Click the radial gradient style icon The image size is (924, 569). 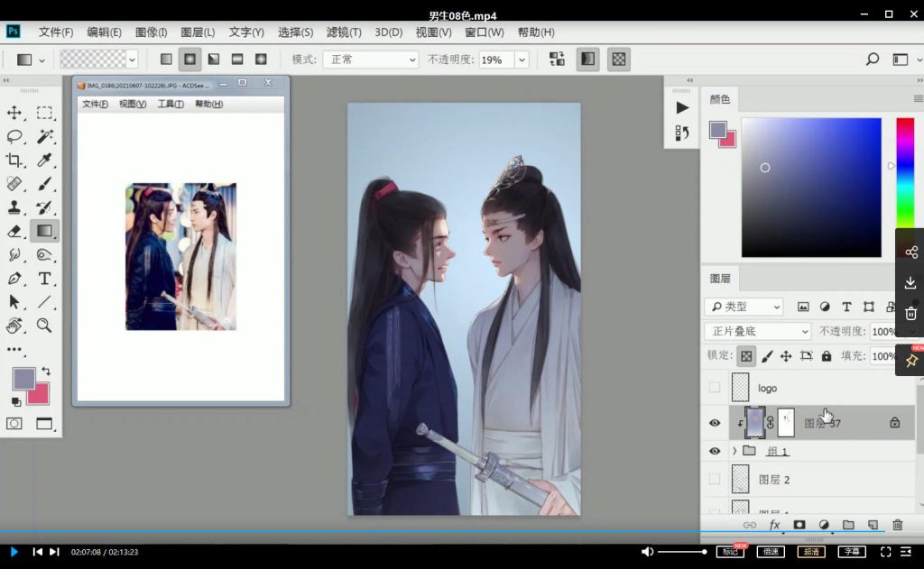pos(189,60)
